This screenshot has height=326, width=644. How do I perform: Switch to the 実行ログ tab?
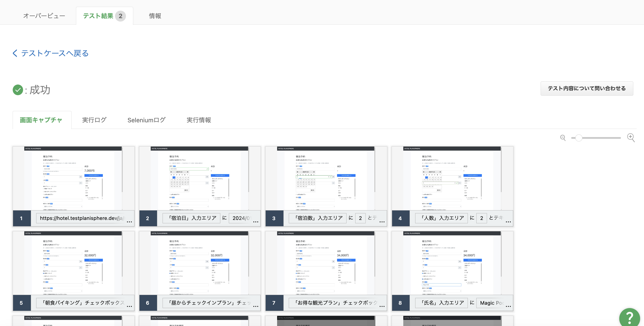(94, 120)
